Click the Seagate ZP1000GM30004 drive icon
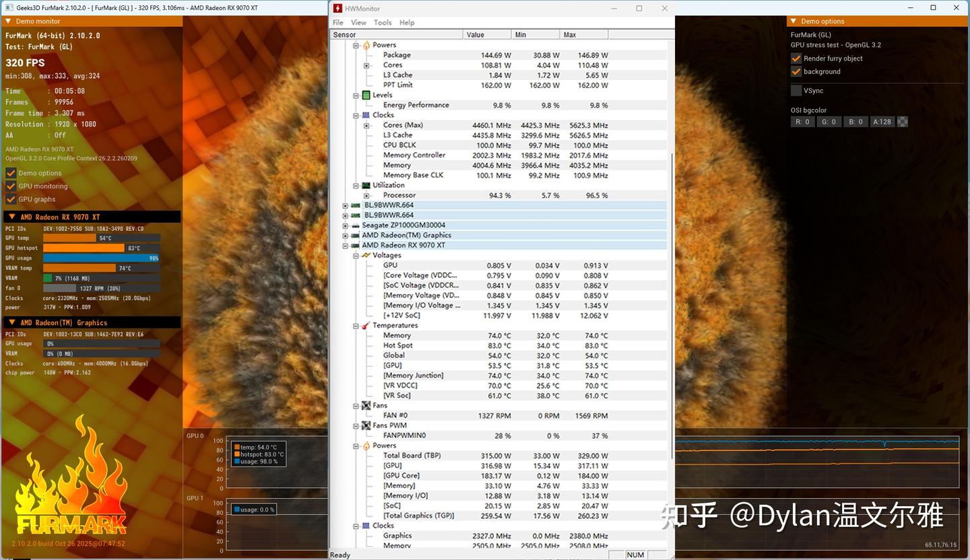This screenshot has height=560, width=970. (x=355, y=225)
